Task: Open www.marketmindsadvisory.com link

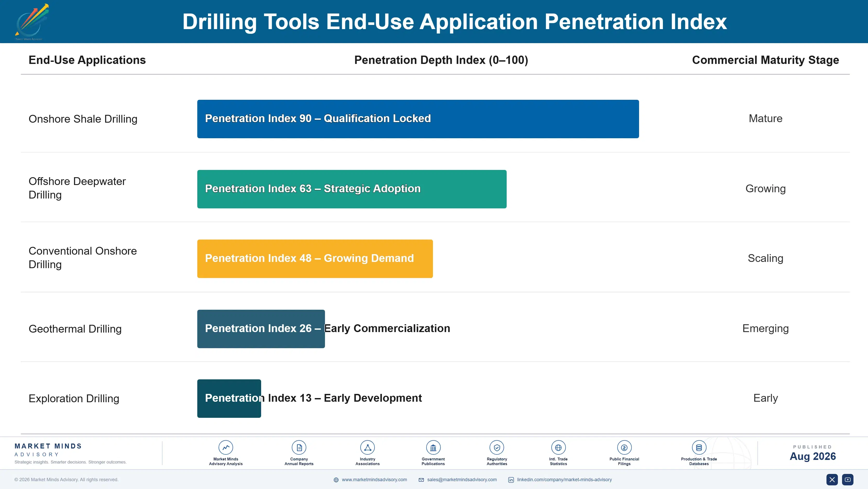Action: point(374,480)
